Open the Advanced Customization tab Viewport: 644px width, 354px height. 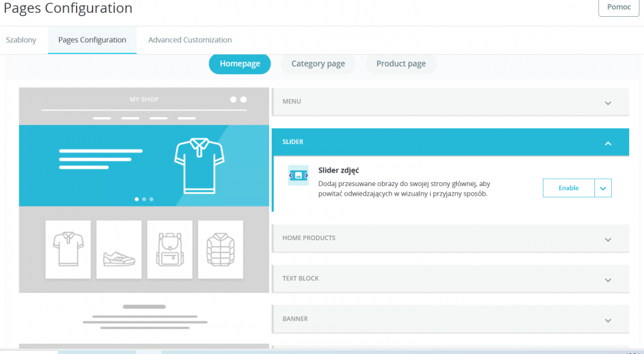point(190,40)
